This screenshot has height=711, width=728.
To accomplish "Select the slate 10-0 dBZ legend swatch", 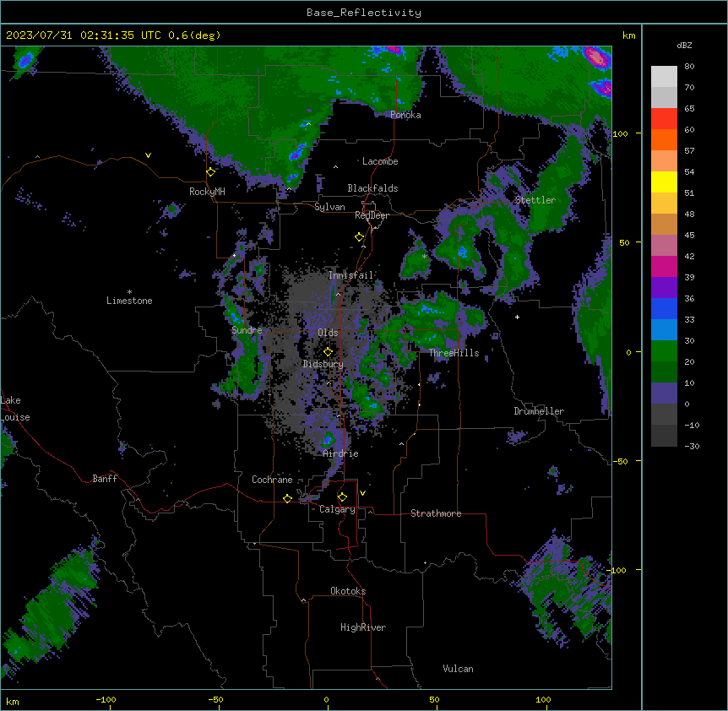I will (x=664, y=393).
